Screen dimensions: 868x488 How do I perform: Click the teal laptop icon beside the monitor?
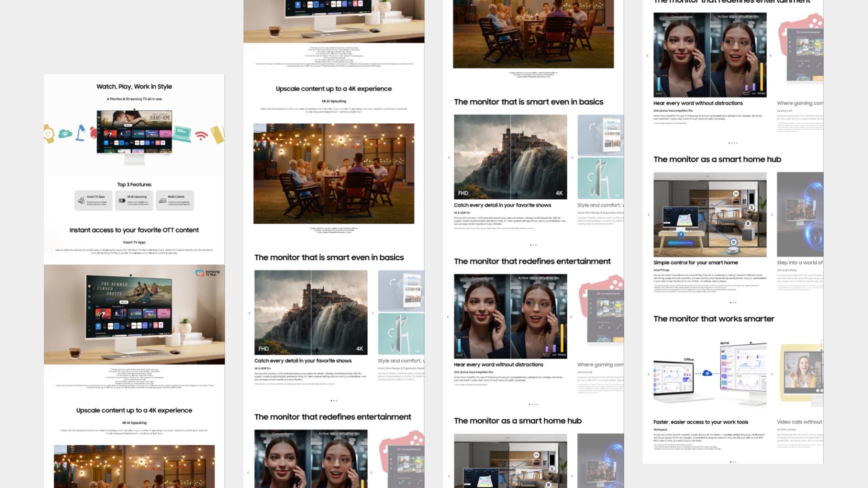coord(182,133)
